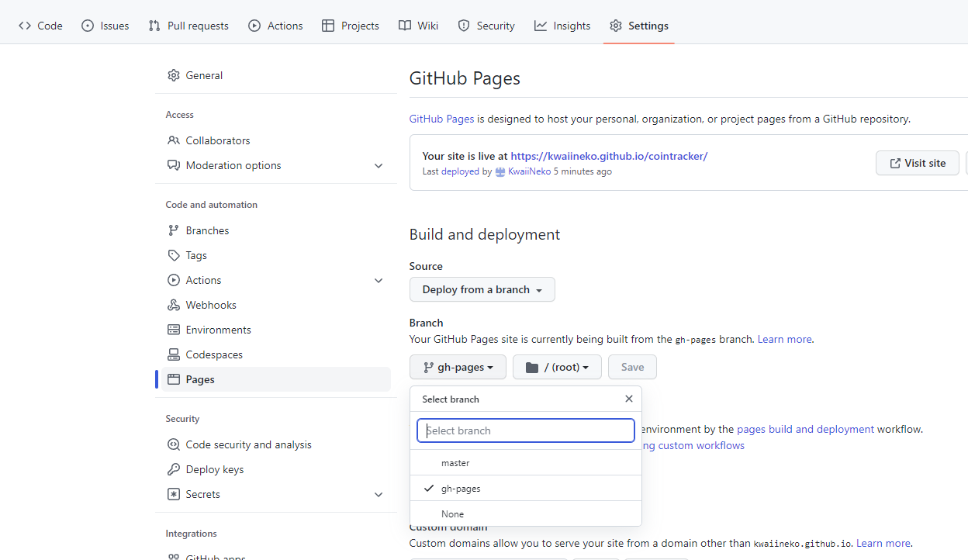Click the Projects table icon
The height and width of the screenshot is (560, 968).
pos(328,26)
